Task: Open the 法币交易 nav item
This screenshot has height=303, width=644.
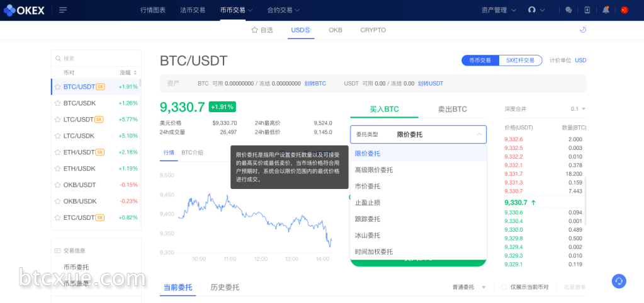Action: point(193,10)
